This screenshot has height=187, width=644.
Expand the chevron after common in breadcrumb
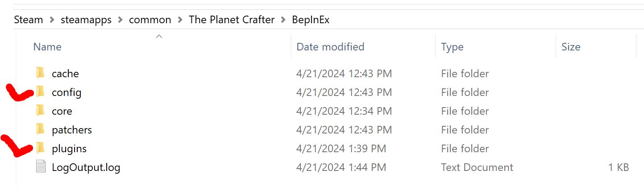180,20
